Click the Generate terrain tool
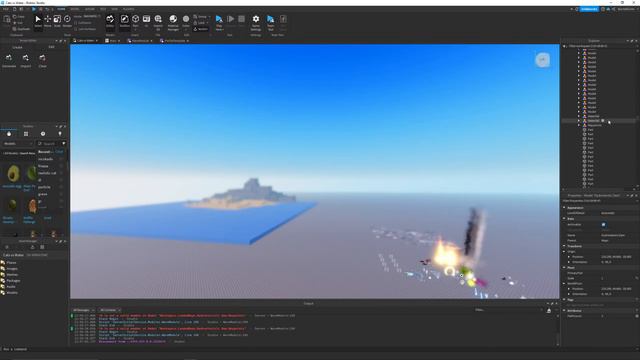 point(9,60)
